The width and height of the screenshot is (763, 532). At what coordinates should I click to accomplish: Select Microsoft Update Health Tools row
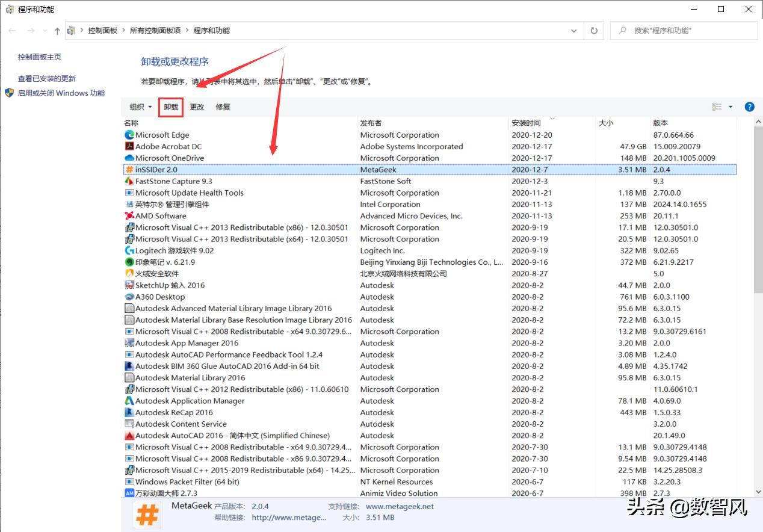[x=429, y=193]
